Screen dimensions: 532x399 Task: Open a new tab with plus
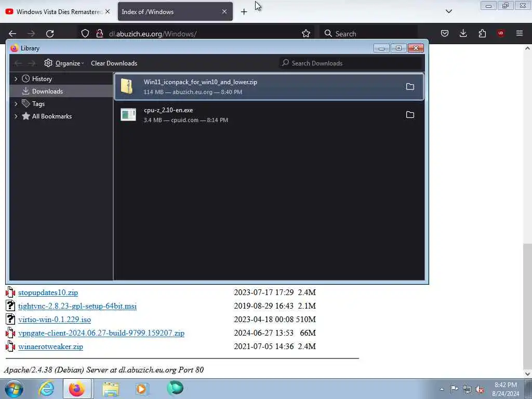pos(244,12)
